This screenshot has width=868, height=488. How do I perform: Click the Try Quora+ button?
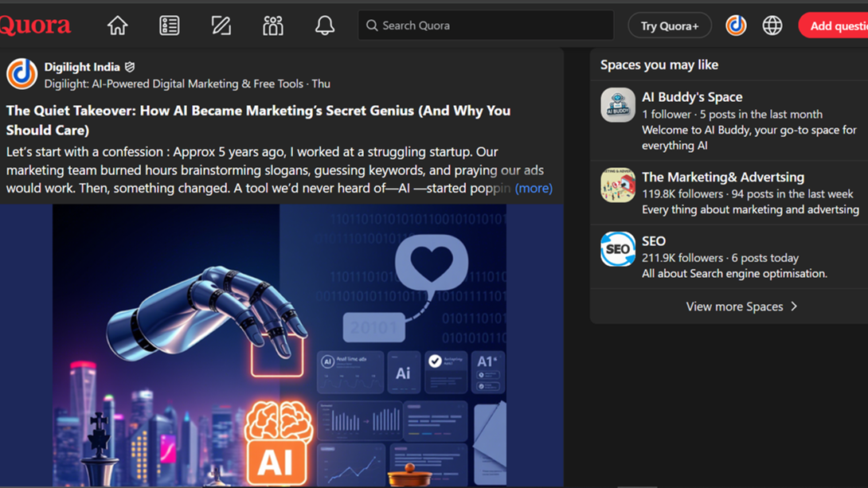(669, 25)
